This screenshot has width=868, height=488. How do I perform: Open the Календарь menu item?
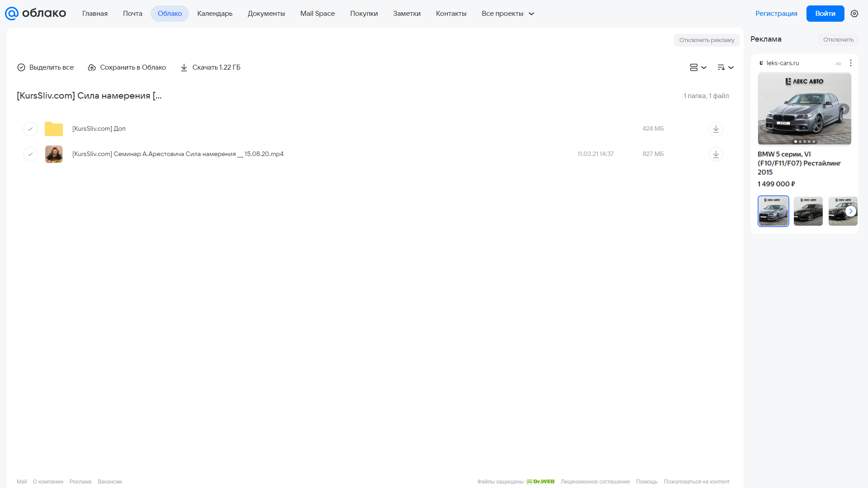215,14
